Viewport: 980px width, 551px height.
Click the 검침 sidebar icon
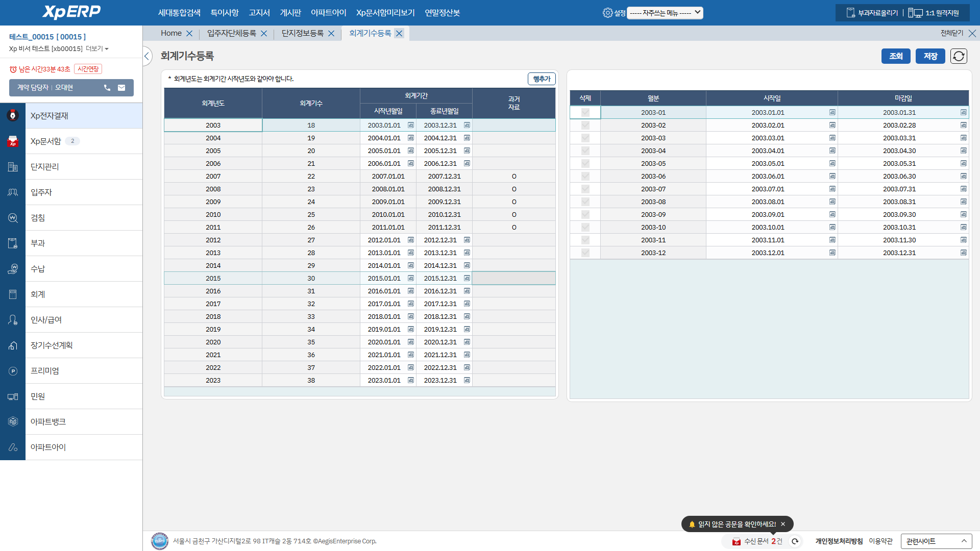13,218
